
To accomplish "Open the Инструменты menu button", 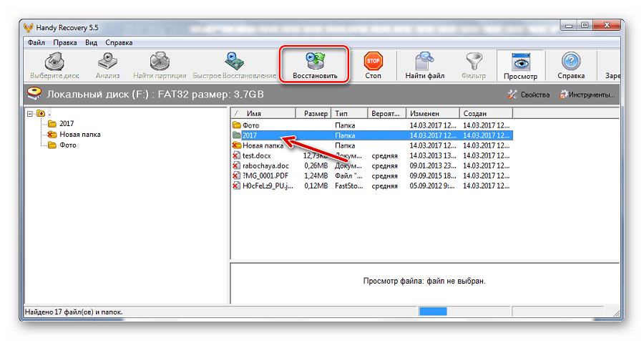I will click(587, 95).
